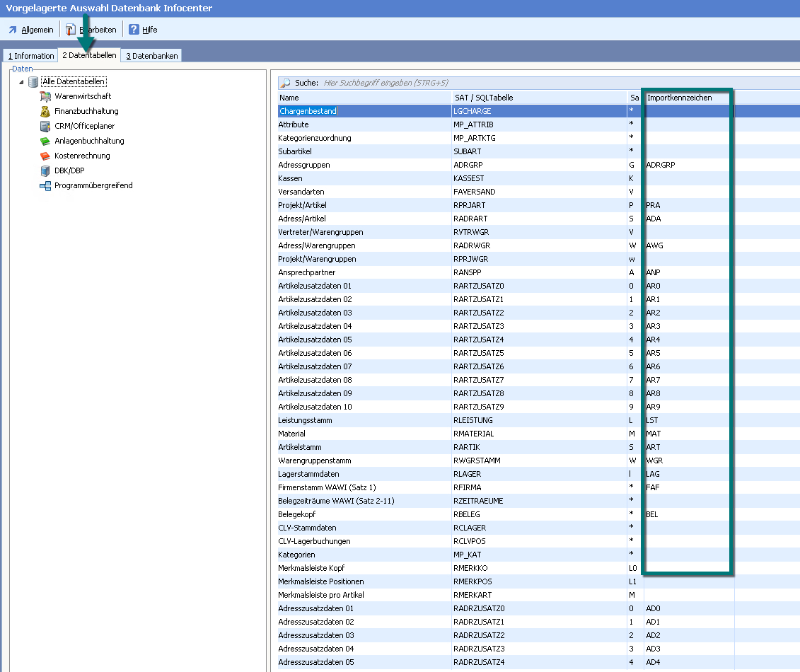Click the search magnifier icon
Viewport: 800px width, 672px height.
tap(285, 83)
